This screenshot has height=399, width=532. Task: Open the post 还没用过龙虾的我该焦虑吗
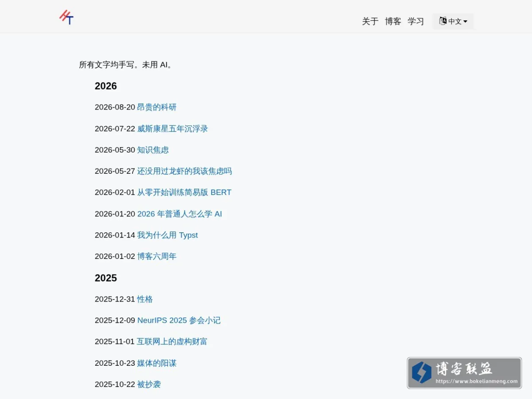(x=184, y=171)
